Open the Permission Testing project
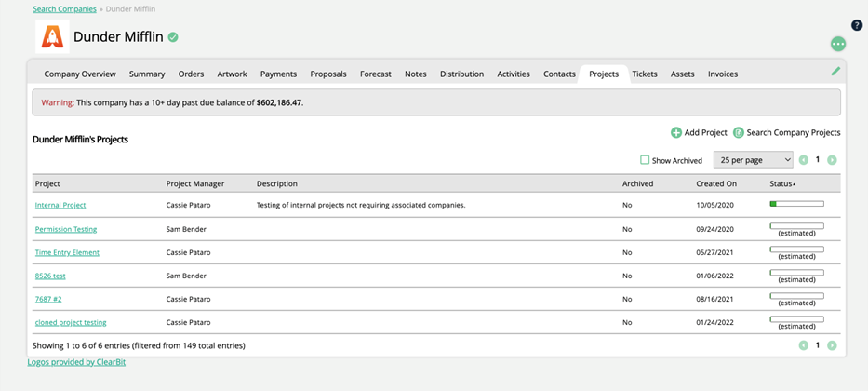The image size is (868, 391). [x=66, y=229]
